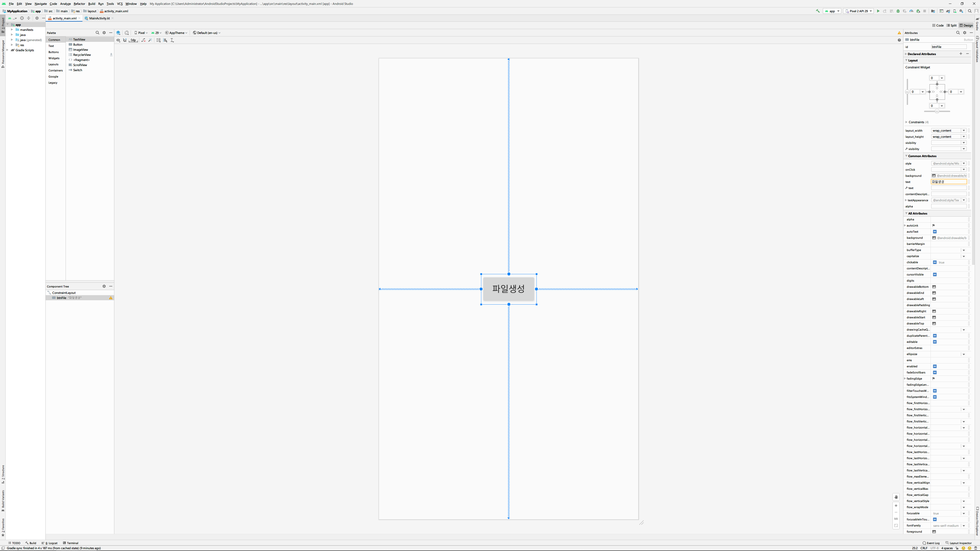Toggle the cursorVisible attribute checkbox
The width and height of the screenshot is (980, 551).
[x=934, y=274]
